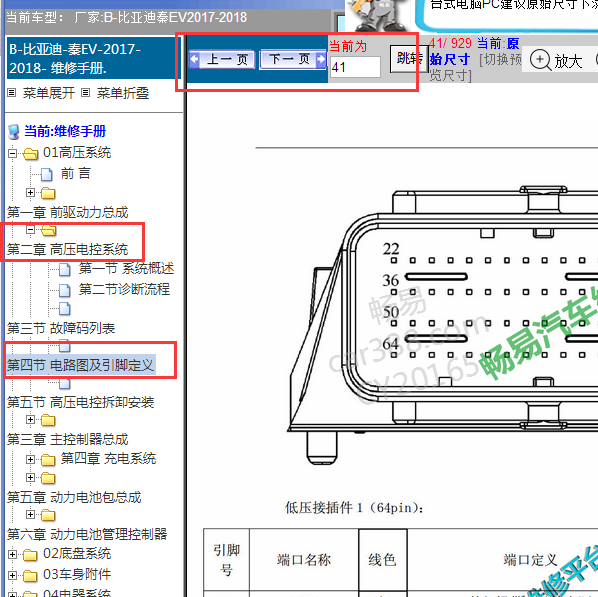Click 菜单展开 to expand all menus
The image size is (598, 597).
[48, 93]
